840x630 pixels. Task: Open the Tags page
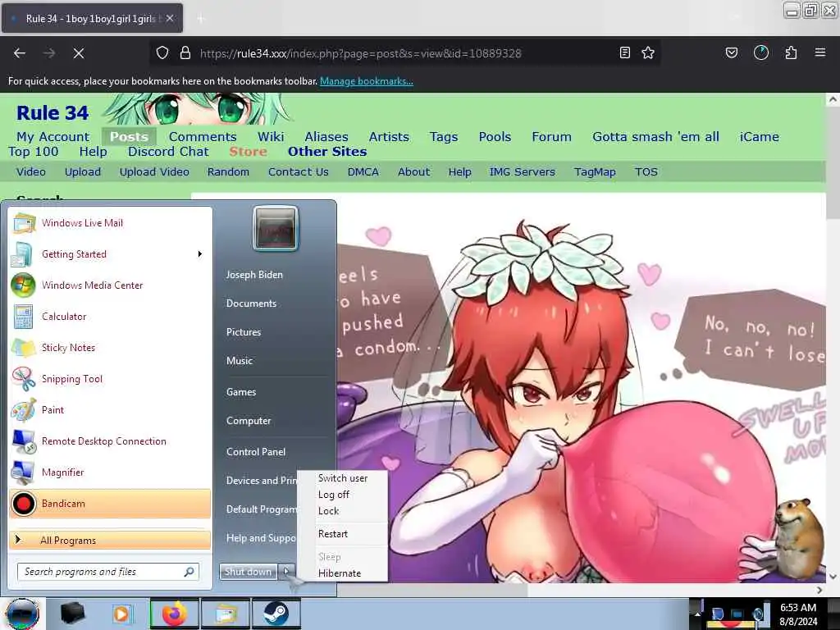pyautogui.click(x=444, y=137)
